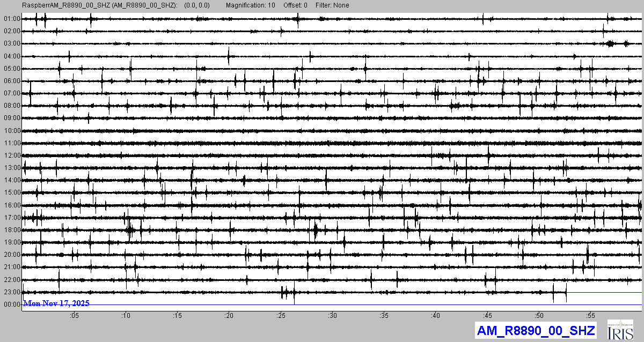Select the 10:00 hour row label

[11, 131]
